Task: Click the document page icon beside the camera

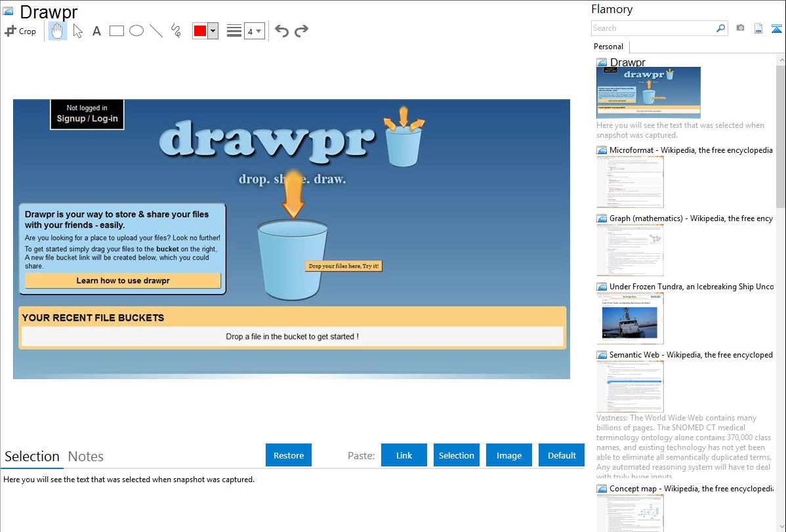Action: [758, 28]
